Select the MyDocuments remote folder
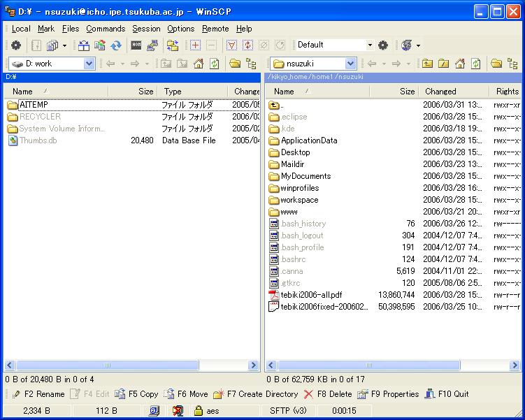 click(300, 176)
